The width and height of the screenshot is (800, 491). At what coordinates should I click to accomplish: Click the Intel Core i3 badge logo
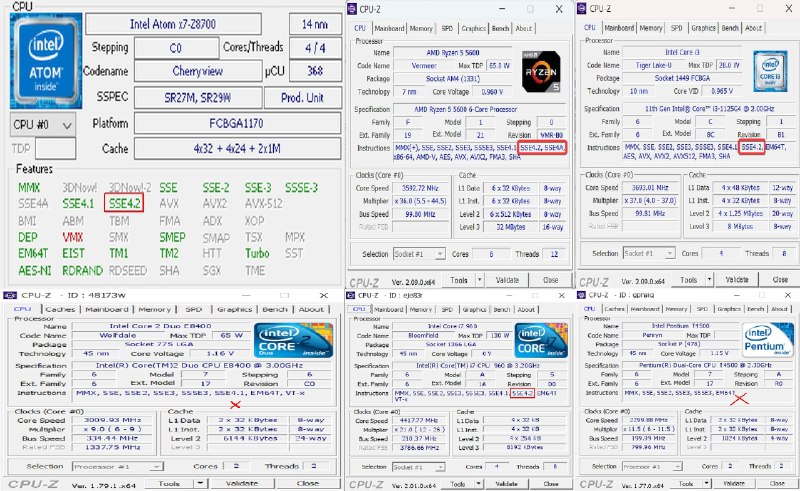770,71
